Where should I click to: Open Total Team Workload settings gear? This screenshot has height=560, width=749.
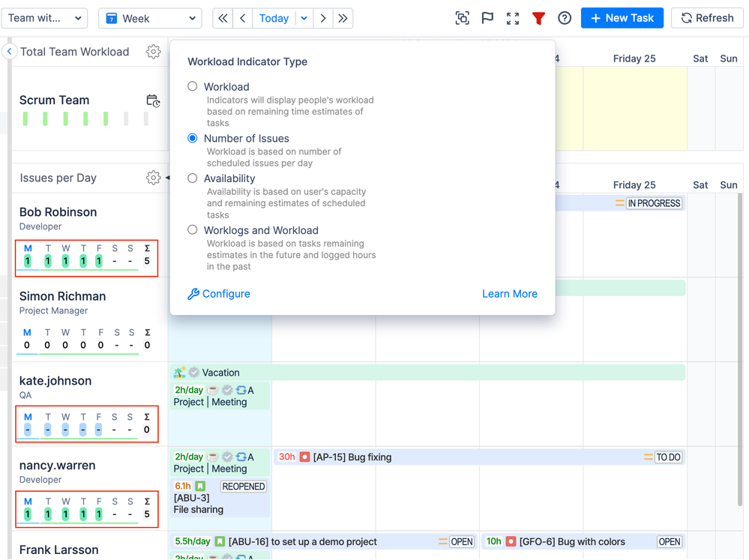point(154,52)
